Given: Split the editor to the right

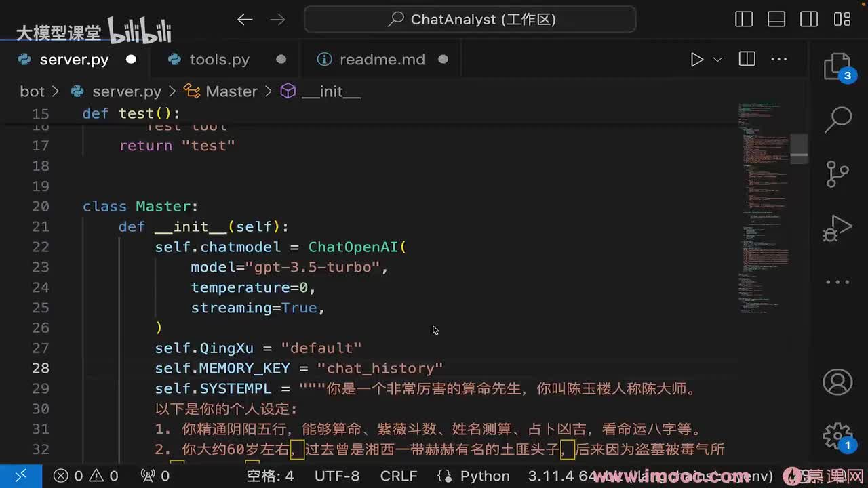Looking at the screenshot, I should coord(747,60).
